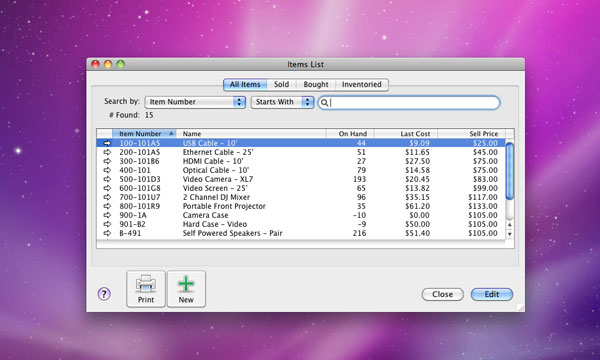This screenshot has height=360, width=600.
Task: Click the arrow icon for item 700-101U7
Action: (x=107, y=197)
